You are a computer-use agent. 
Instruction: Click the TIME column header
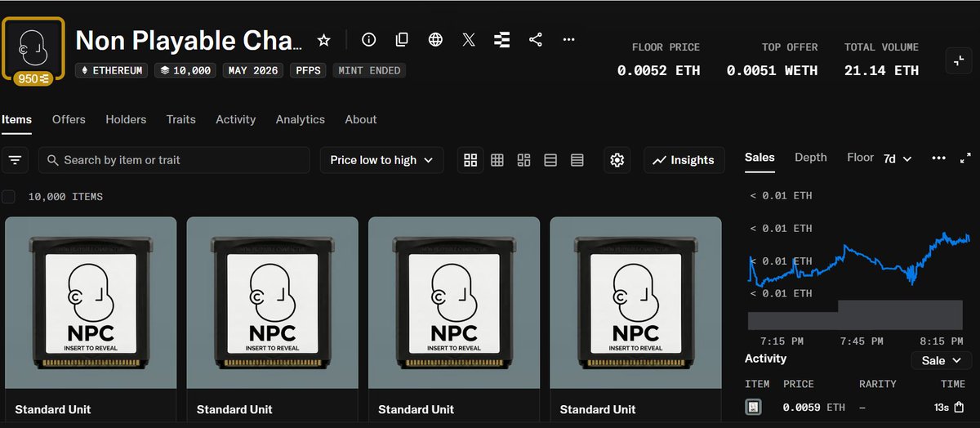point(953,384)
